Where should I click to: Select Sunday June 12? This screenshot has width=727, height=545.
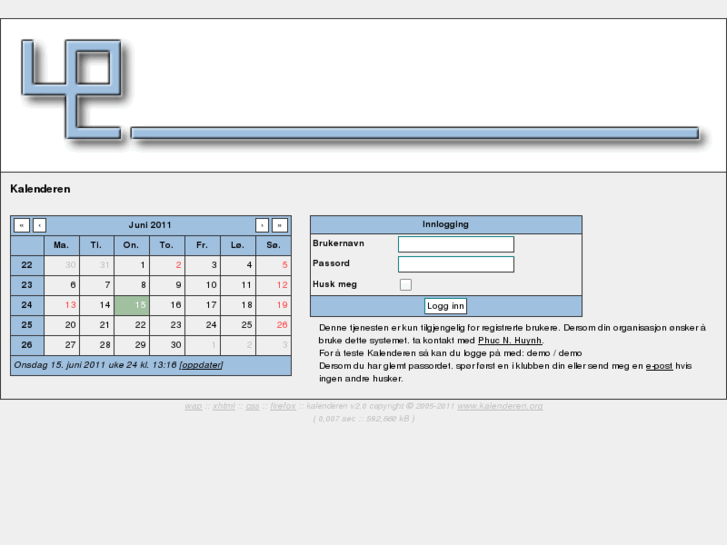coord(274,285)
